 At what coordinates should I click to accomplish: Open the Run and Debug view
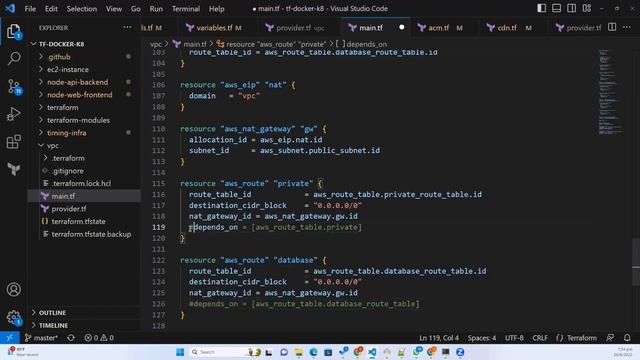[13, 114]
